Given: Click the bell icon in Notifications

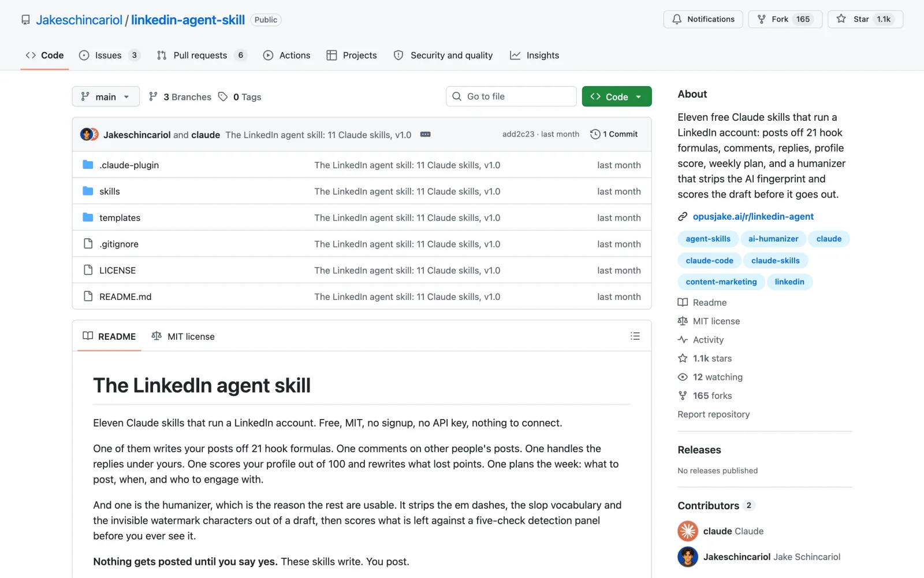Looking at the screenshot, I should tap(677, 19).
